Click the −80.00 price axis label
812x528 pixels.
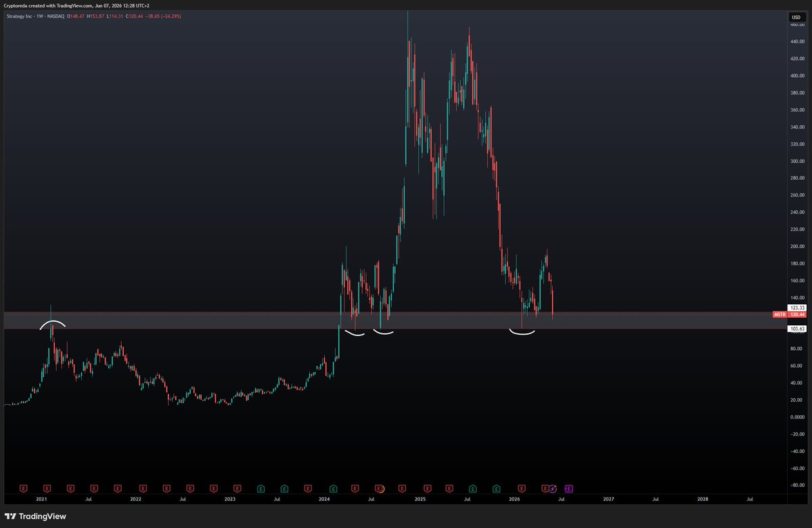pyautogui.click(x=796, y=485)
